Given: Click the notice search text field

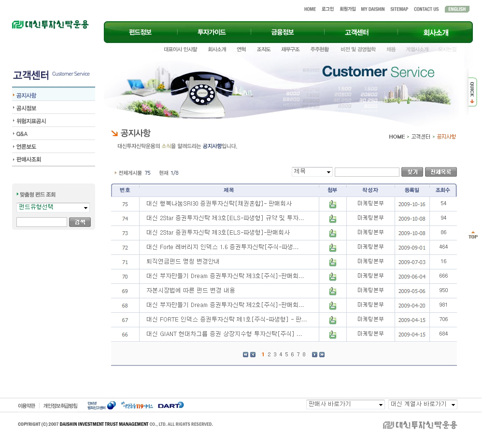Looking at the screenshot, I should point(367,172).
